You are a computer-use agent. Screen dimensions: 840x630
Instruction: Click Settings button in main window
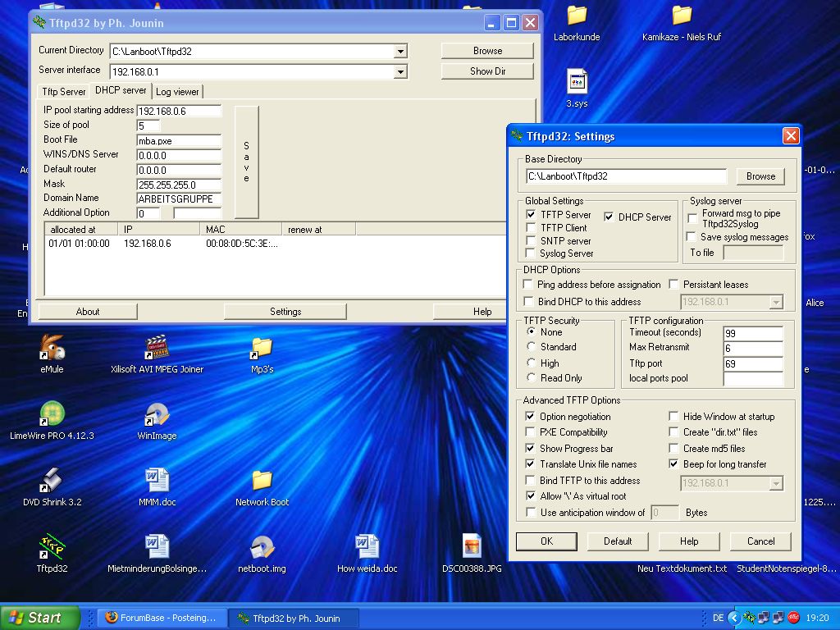[x=285, y=311]
